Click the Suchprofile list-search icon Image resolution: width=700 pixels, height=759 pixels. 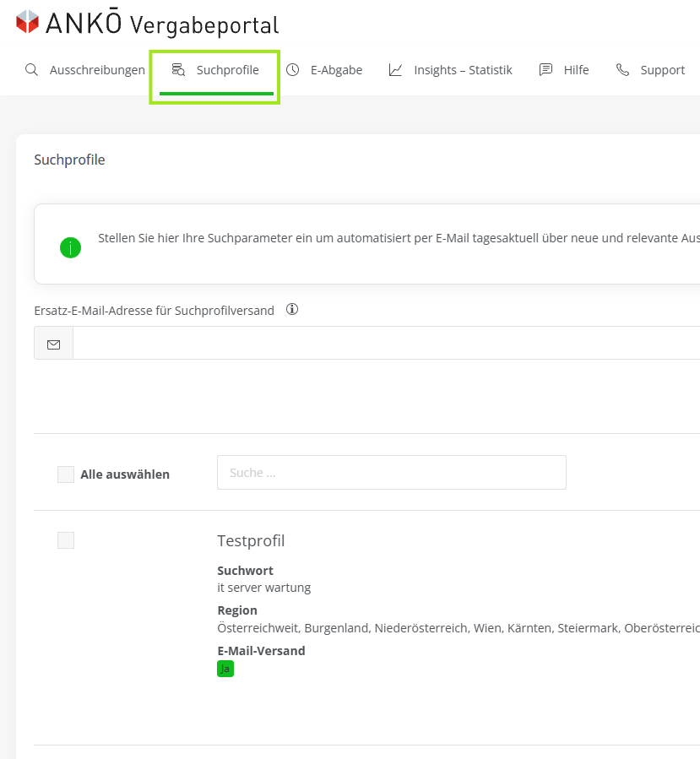(178, 70)
